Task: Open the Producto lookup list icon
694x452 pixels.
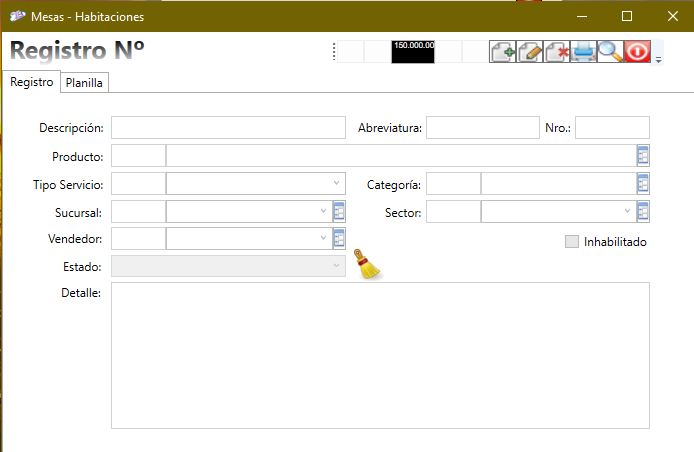Action: click(x=643, y=155)
